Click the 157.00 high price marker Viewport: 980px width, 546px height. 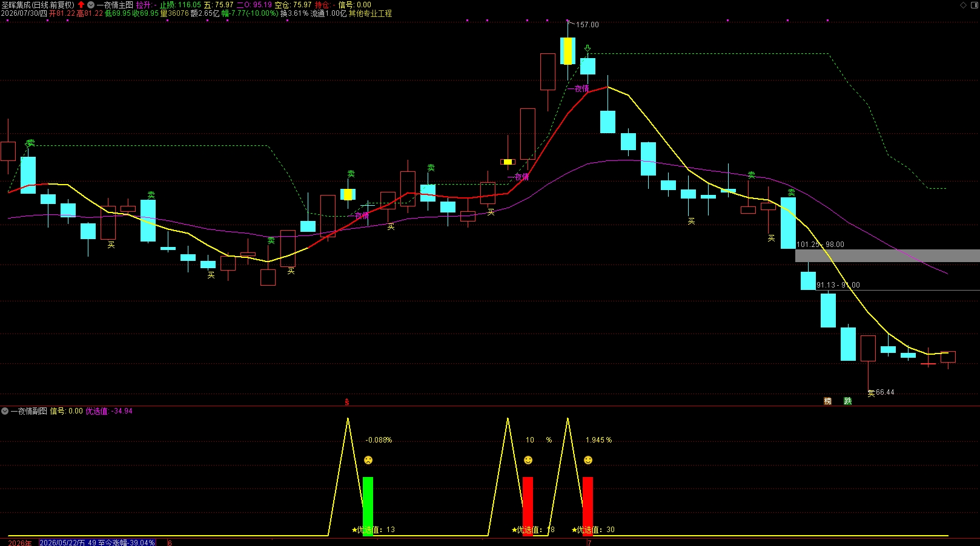click(x=587, y=25)
